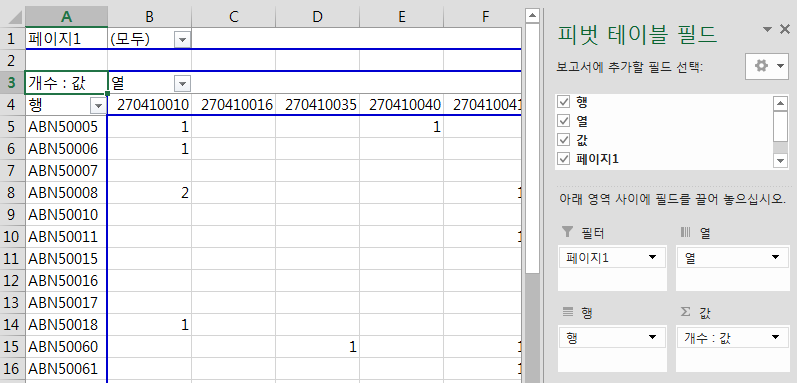797x383 pixels.
Task: Select row label ABN50007
Action: click(66, 171)
